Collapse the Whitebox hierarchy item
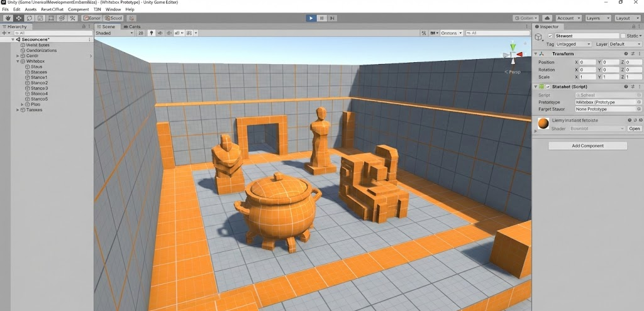 click(18, 61)
